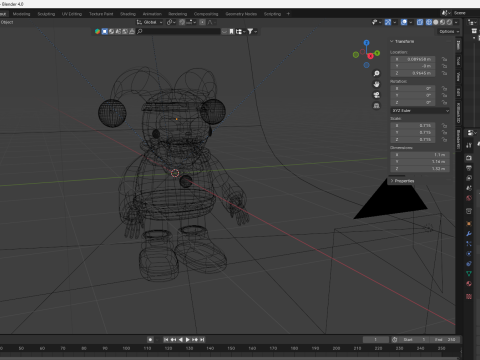Click the funnel filter icon
Viewport: 480px width, 360px height.
(250, 31)
